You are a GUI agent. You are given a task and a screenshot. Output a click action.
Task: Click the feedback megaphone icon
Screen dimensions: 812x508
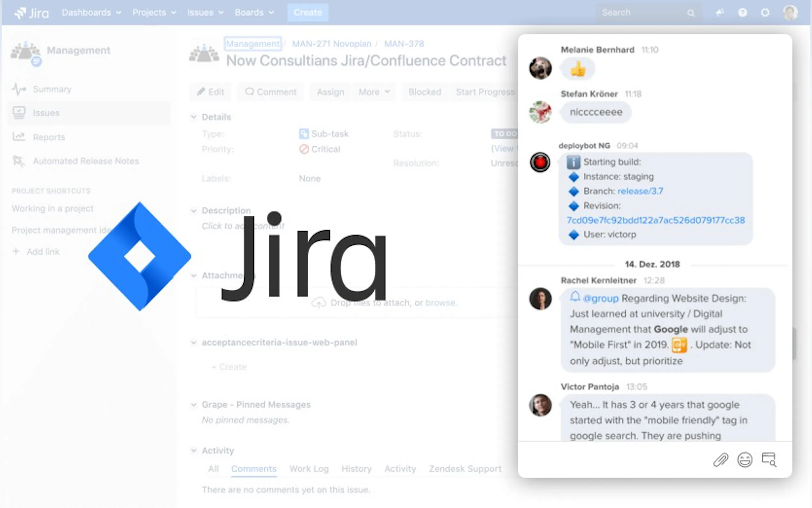pos(719,13)
